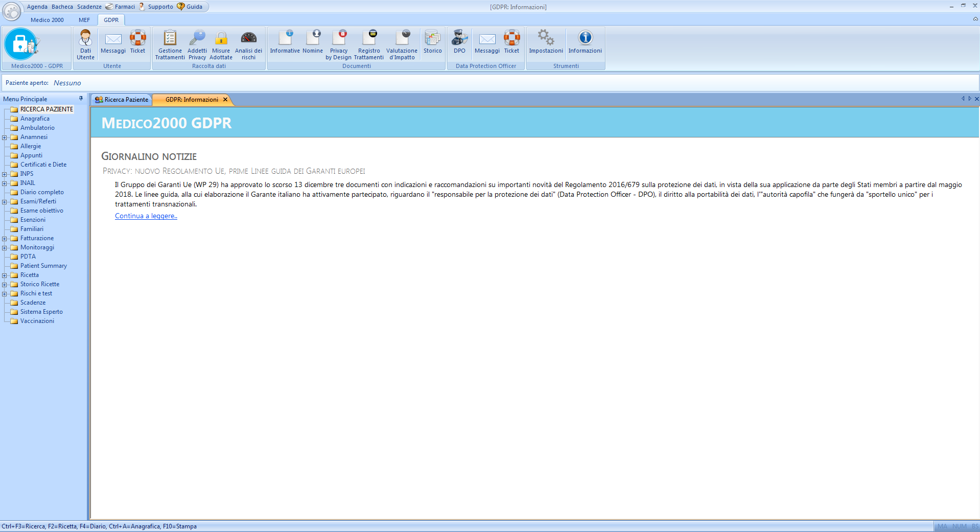Open Vaccinazioni in the menu tree
980x532 pixels.
point(37,321)
